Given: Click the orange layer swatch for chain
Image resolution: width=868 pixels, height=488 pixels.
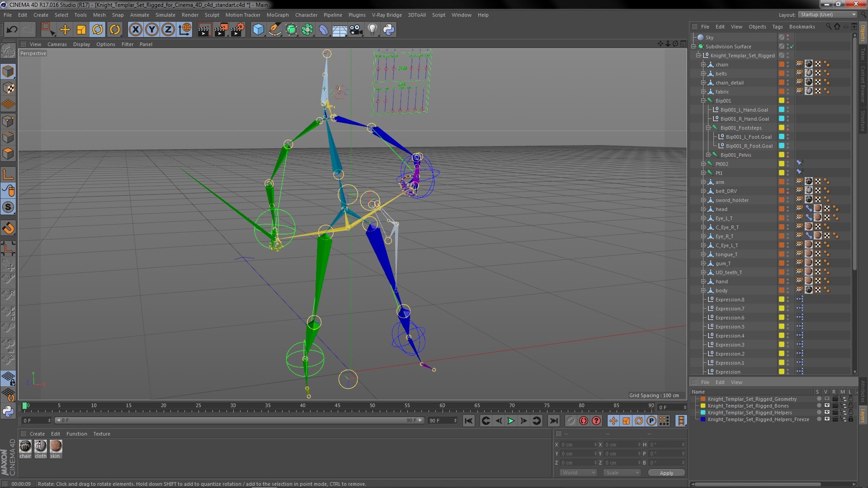Looking at the screenshot, I should (x=781, y=65).
